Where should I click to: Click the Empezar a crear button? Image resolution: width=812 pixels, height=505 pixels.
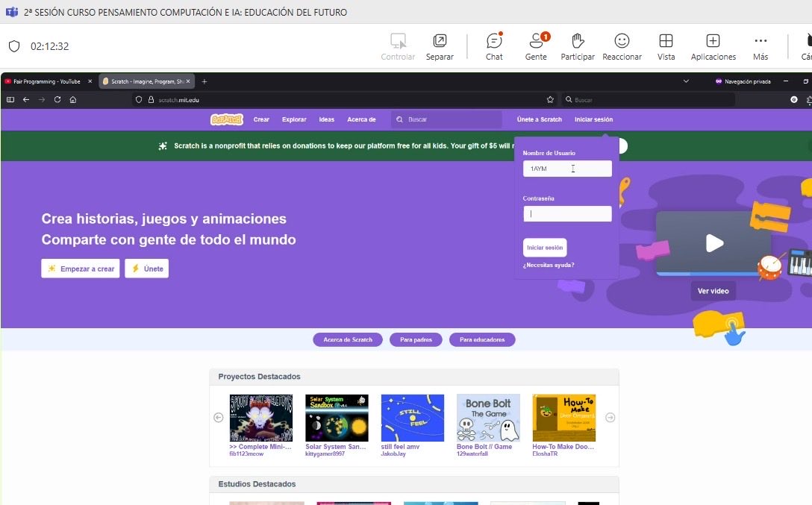80,268
